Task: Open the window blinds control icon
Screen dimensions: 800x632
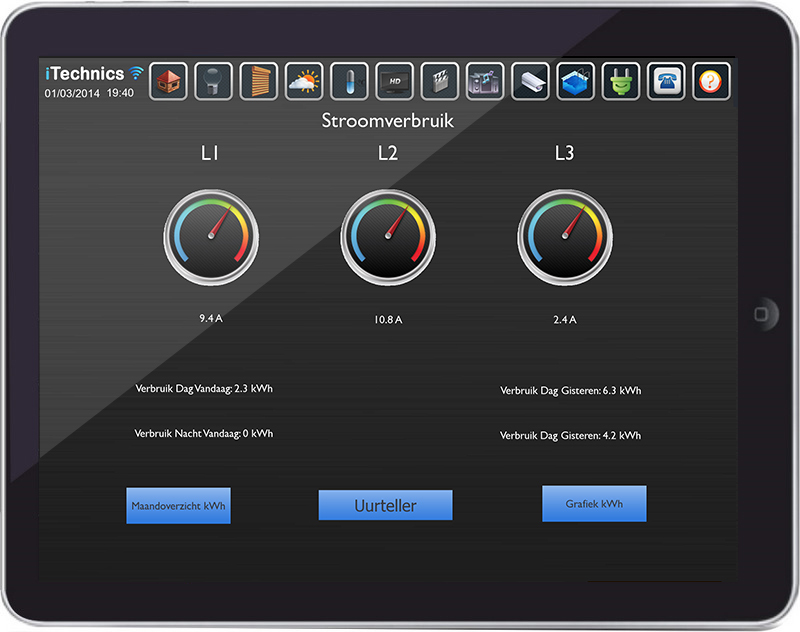Action: tap(259, 81)
